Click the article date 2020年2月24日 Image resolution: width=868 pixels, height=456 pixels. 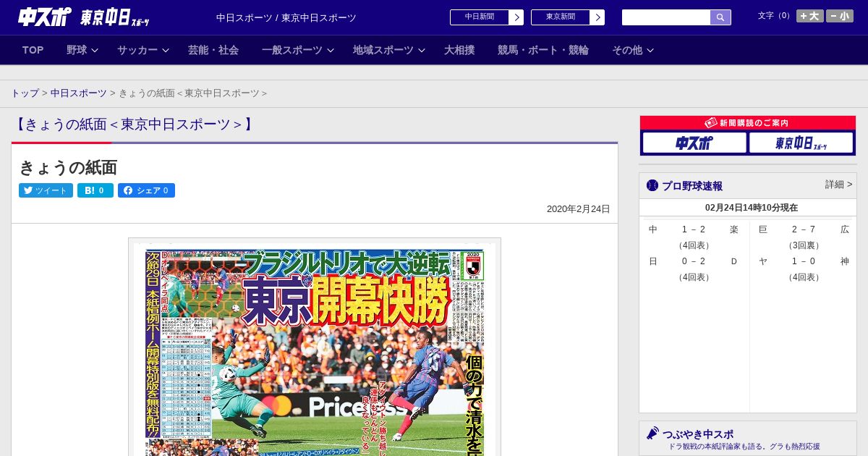pyautogui.click(x=579, y=209)
